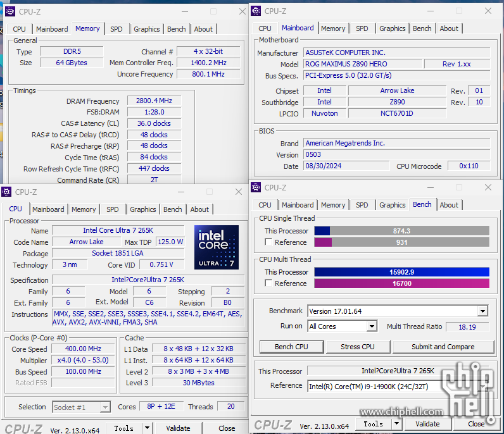Click the processor name Intel Core Ultra 7 265K

(118, 230)
